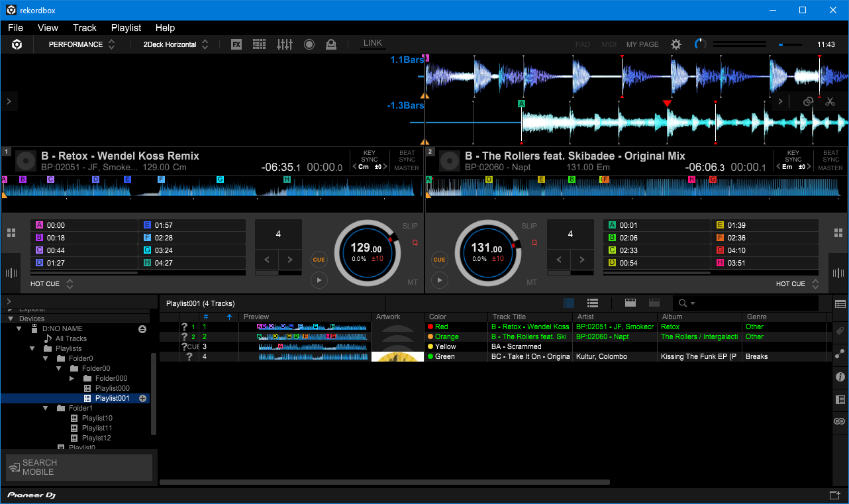Select Playlist10 in the tree
Screen dimensions: 849x504
97,418
